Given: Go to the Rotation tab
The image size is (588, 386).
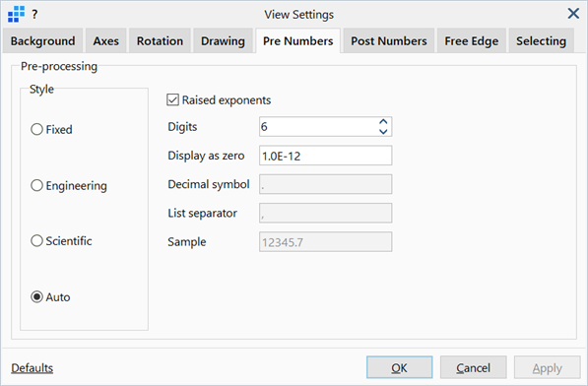Looking at the screenshot, I should click(x=161, y=40).
